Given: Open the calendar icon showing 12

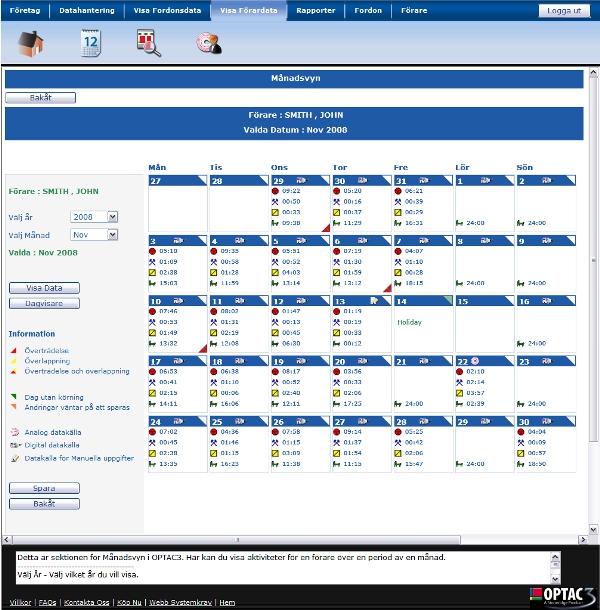Looking at the screenshot, I should tap(91, 43).
